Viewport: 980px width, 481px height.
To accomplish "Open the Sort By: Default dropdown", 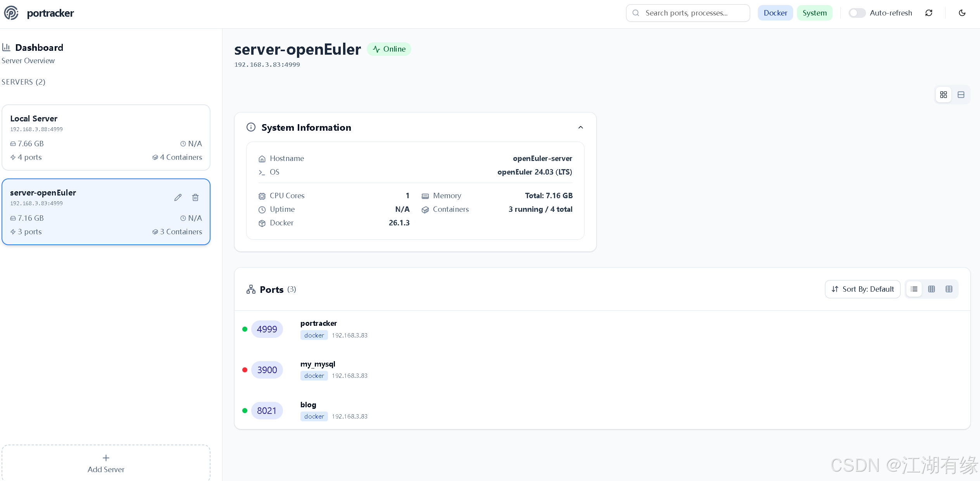I will (x=863, y=289).
